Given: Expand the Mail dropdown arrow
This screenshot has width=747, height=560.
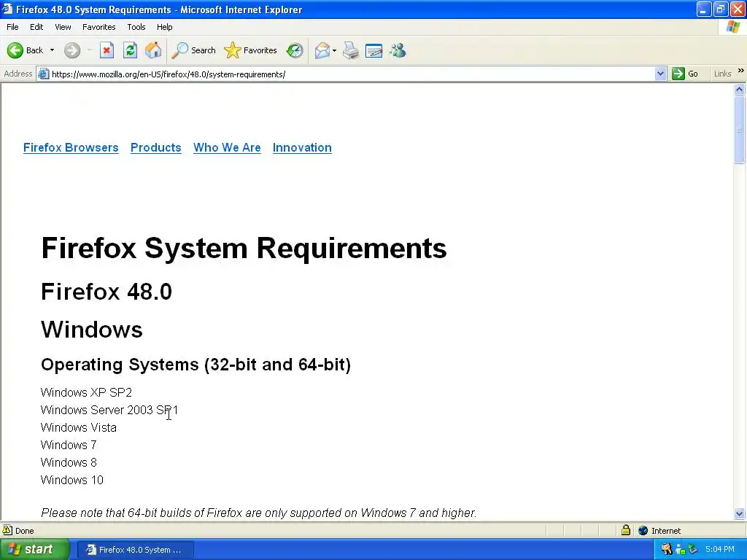Looking at the screenshot, I should click(x=334, y=50).
